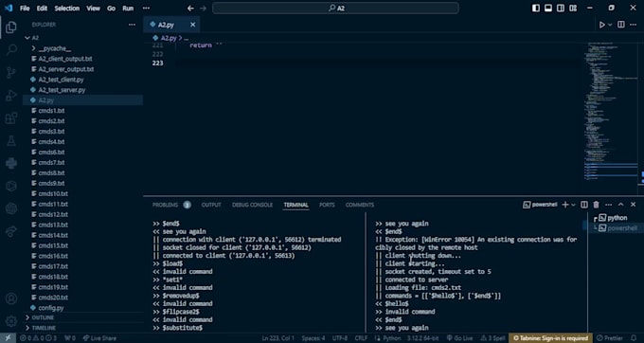This screenshot has width=644, height=343.
Task: Open the Explorer view in activity bar
Action: pyautogui.click(x=11, y=27)
